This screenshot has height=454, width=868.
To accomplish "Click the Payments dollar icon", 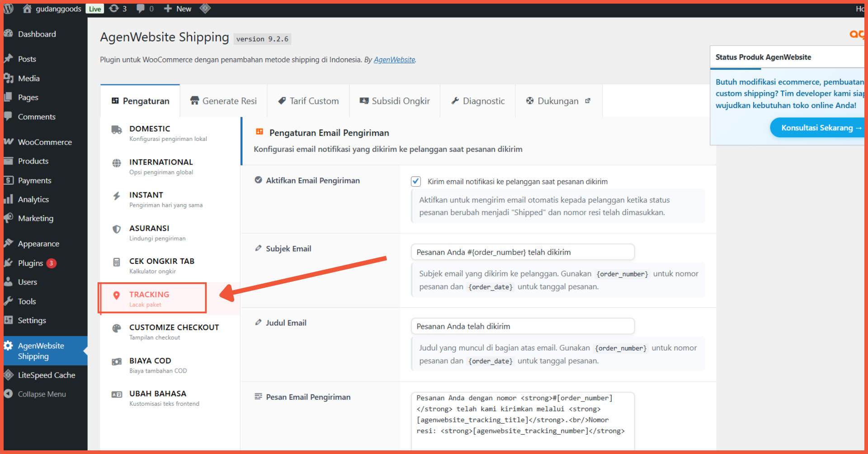I will coord(8,180).
